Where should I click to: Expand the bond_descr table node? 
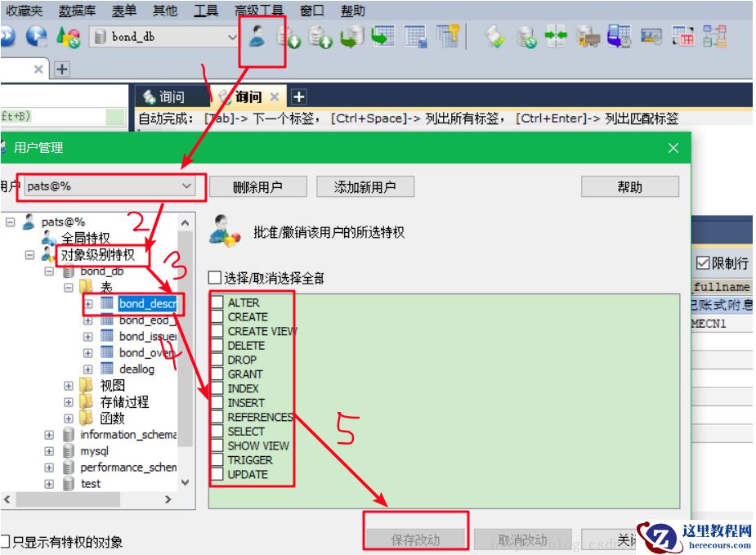[x=88, y=303]
